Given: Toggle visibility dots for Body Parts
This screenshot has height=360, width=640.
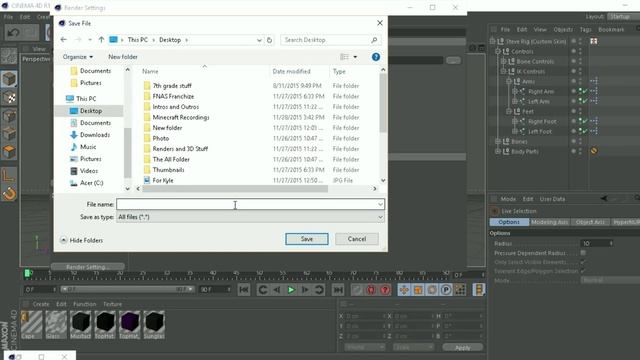Looking at the screenshot, I should [580, 151].
